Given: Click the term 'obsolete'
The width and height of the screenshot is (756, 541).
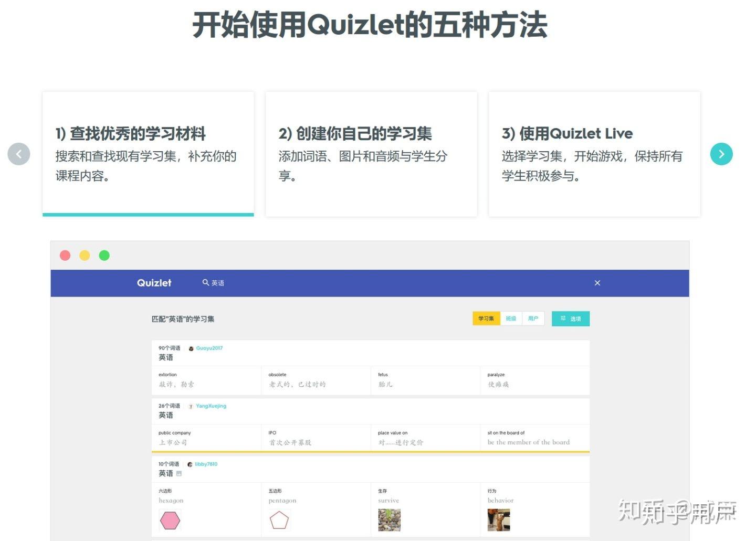Looking at the screenshot, I should coord(277,375).
